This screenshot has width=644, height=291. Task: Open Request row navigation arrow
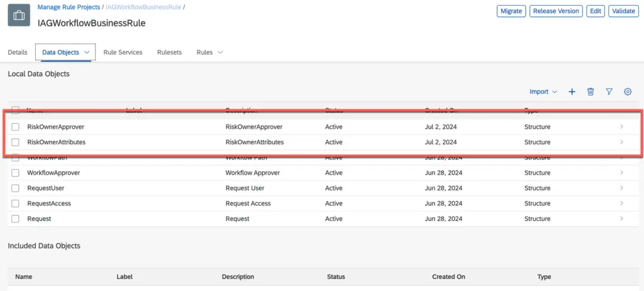(x=621, y=219)
